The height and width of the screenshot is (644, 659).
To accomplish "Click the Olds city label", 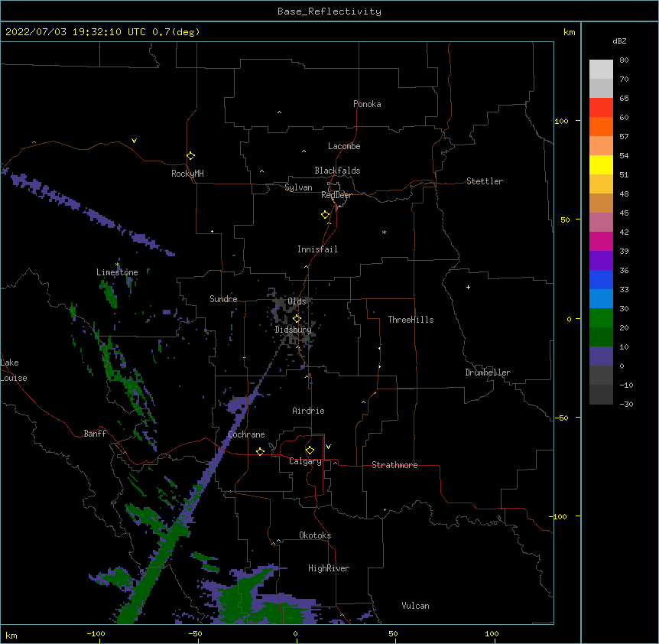I will pos(297,301).
